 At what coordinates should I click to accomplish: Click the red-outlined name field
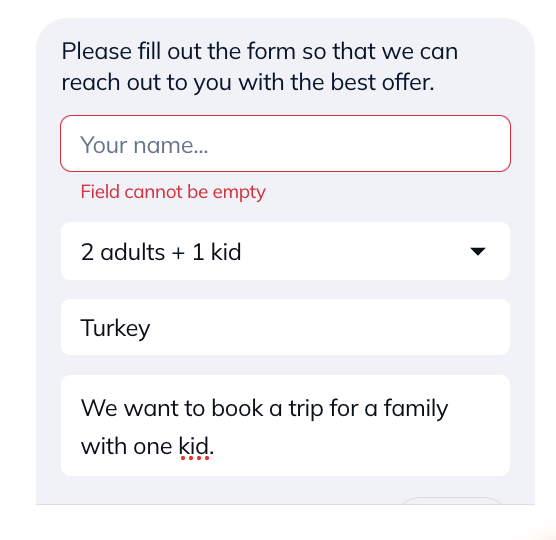click(285, 144)
